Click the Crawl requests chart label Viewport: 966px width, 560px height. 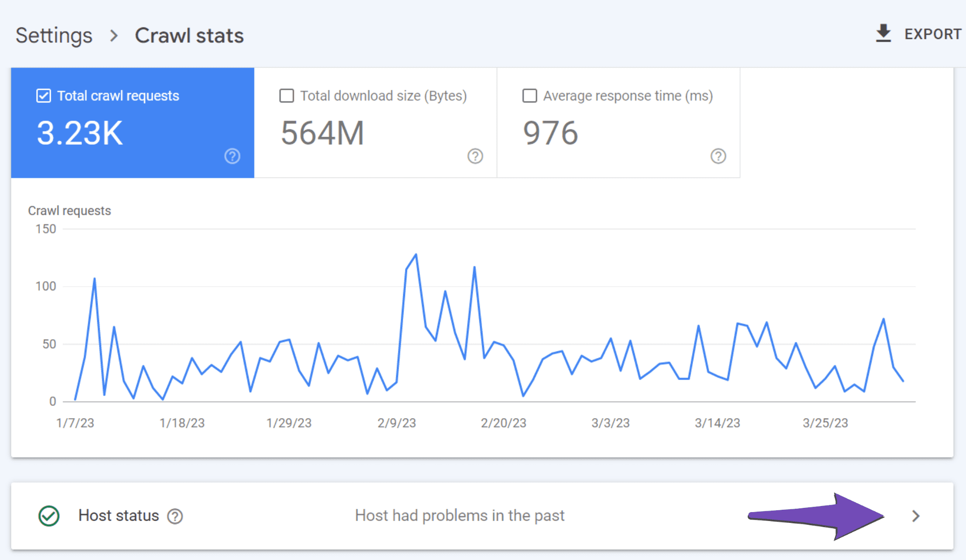pyautogui.click(x=70, y=210)
